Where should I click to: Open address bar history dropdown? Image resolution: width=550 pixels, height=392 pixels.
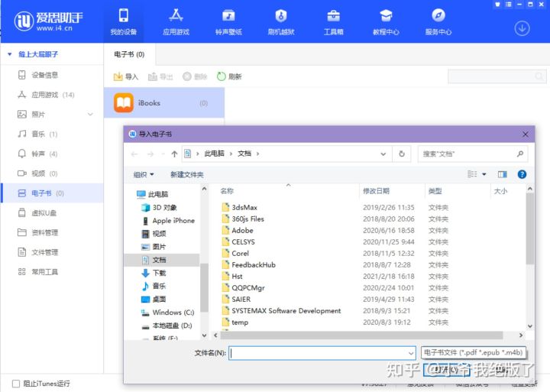click(383, 154)
